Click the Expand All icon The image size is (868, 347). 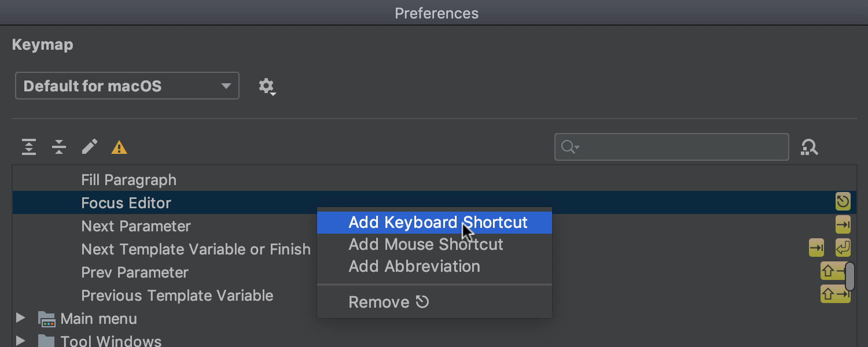tap(29, 147)
